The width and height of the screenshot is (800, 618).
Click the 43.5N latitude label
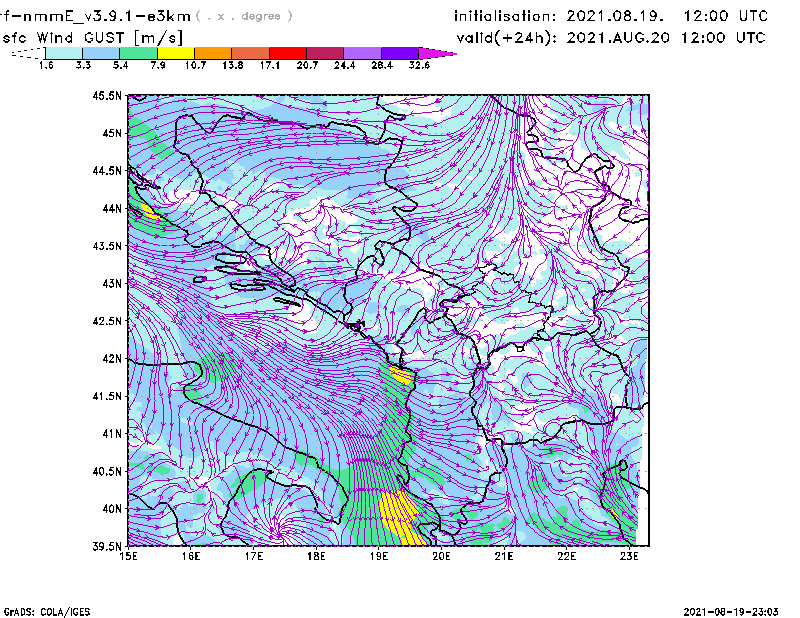pyautogui.click(x=107, y=246)
